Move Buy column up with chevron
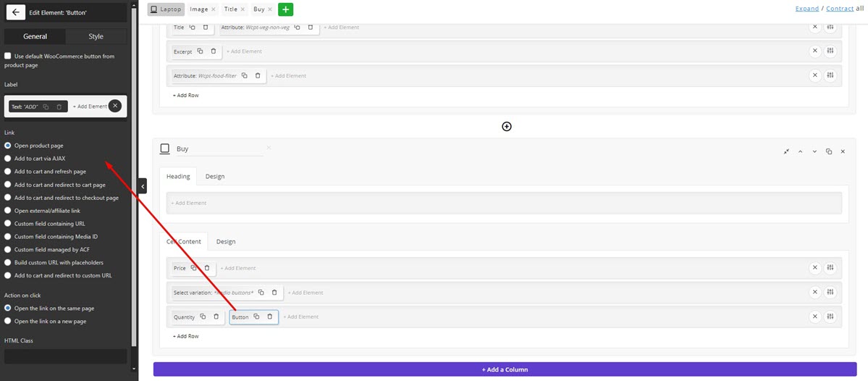Screen dimensions: 868x381 pyautogui.click(x=800, y=151)
